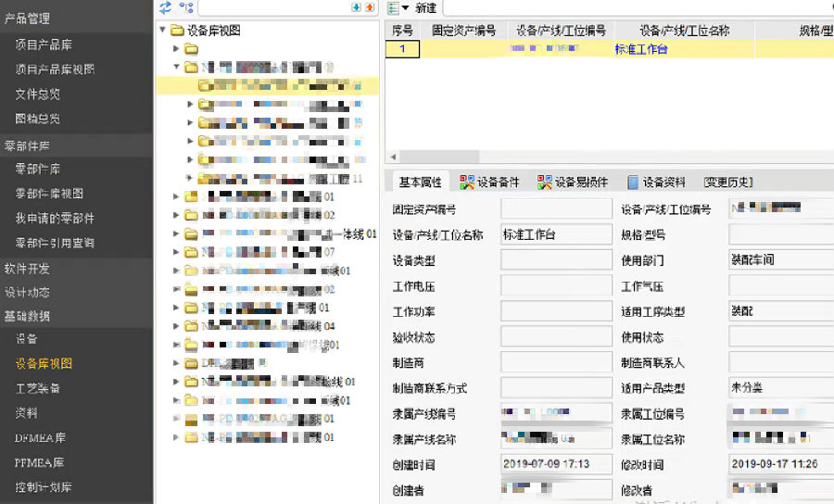The image size is (834, 504).
Task: Click the 固定资产编号 input field
Action: (556, 209)
